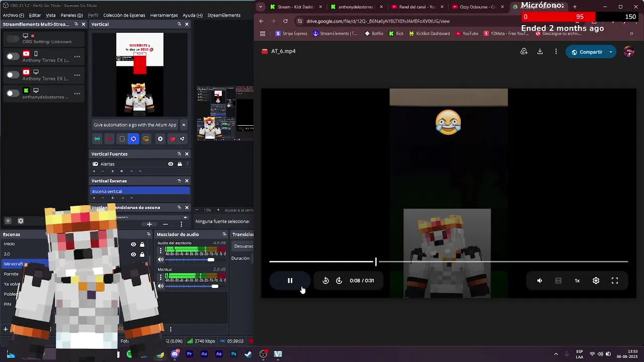Open the YouTube bookmark
The image size is (644, 362).
[x=467, y=34]
